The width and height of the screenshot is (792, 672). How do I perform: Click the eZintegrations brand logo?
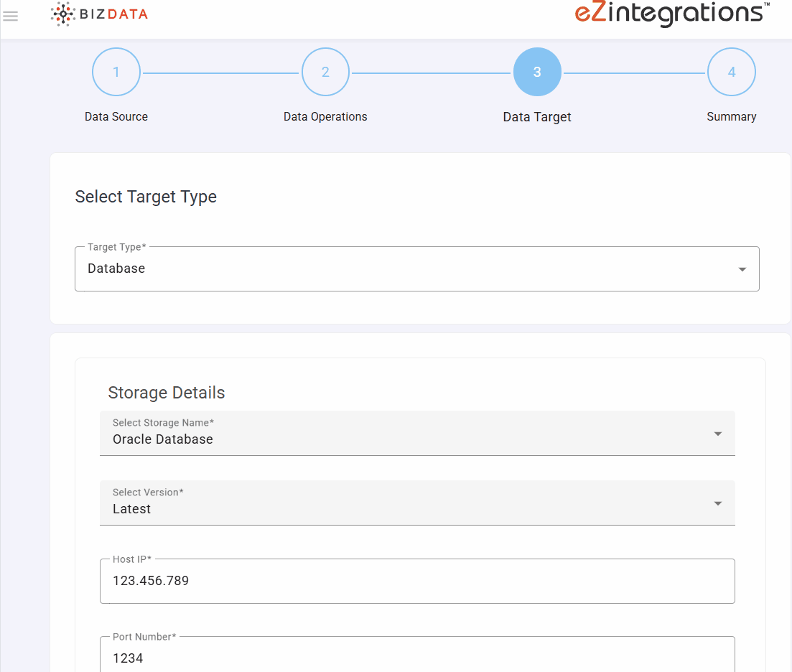pyautogui.click(x=671, y=13)
